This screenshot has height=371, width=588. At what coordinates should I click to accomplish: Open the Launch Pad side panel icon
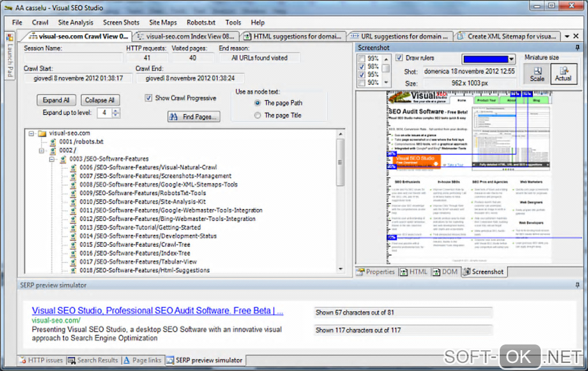coord(9,38)
